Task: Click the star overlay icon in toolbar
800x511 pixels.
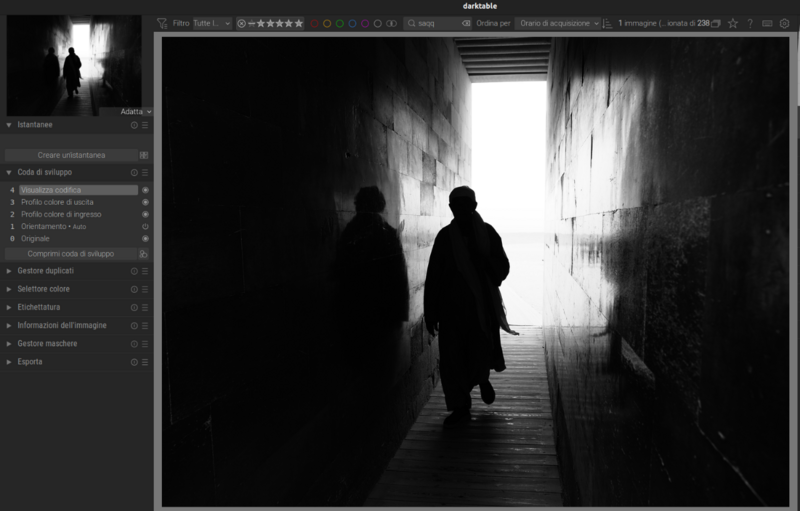Action: tap(733, 23)
